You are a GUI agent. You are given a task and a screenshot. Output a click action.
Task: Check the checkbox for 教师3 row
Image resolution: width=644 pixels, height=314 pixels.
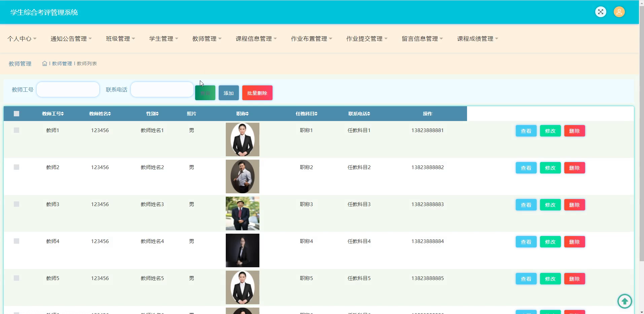click(16, 204)
